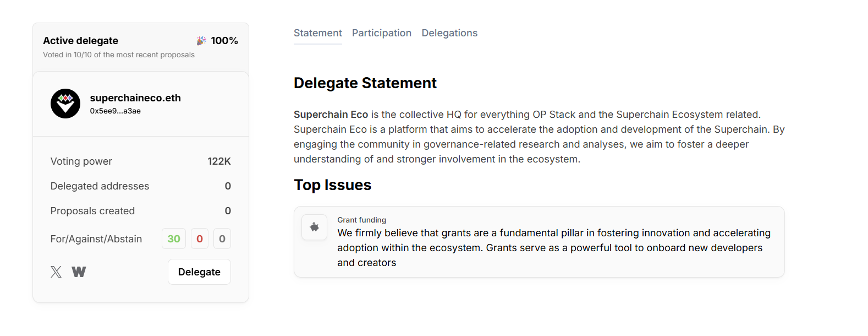This screenshot has height=336, width=868.
Task: Click the Delegated addresses row label
Action: pos(100,186)
